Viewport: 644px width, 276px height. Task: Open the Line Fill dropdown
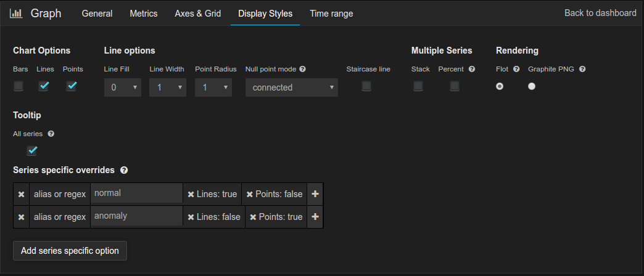(122, 87)
